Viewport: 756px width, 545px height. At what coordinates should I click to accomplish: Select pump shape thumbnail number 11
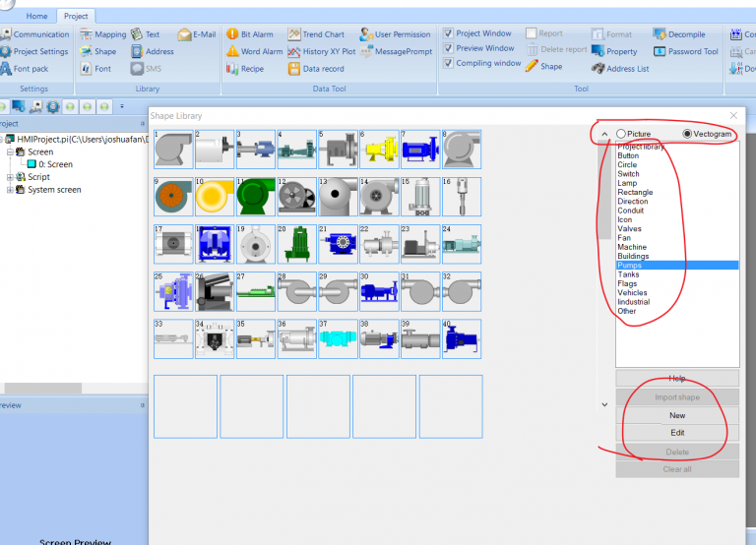(x=256, y=196)
